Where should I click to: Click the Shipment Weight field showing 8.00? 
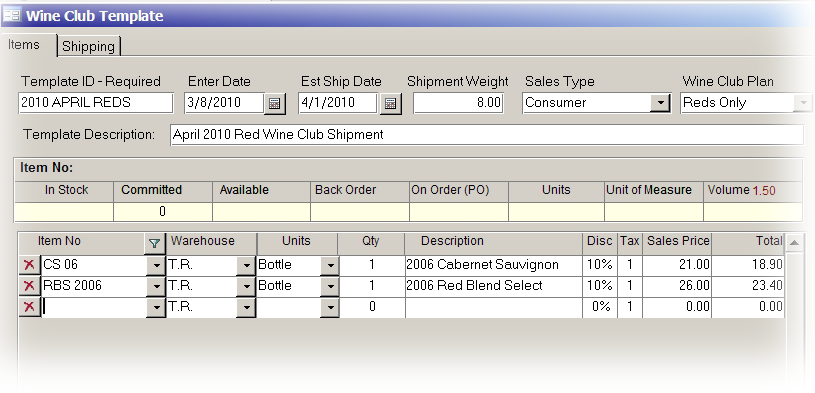[x=458, y=103]
